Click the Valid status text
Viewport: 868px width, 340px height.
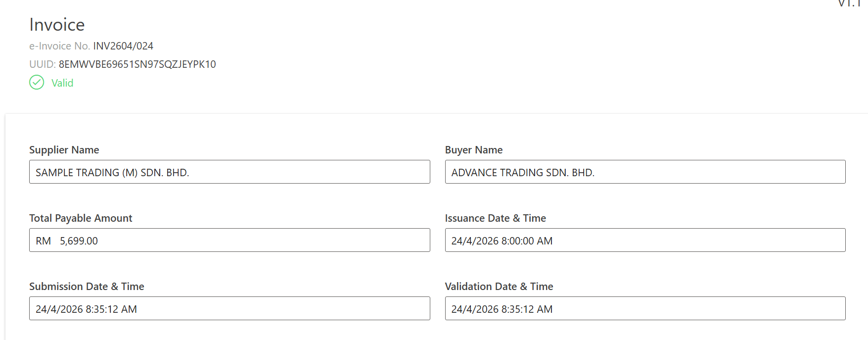click(x=62, y=83)
